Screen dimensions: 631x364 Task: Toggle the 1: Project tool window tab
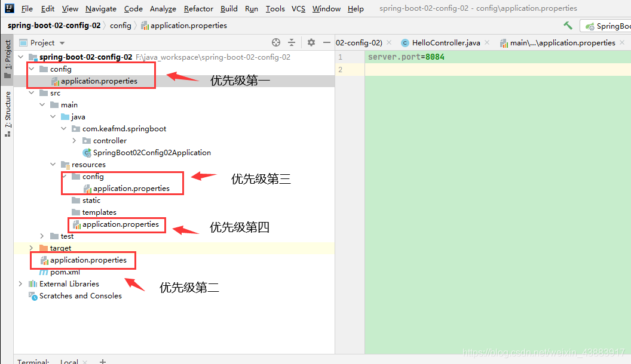7,60
